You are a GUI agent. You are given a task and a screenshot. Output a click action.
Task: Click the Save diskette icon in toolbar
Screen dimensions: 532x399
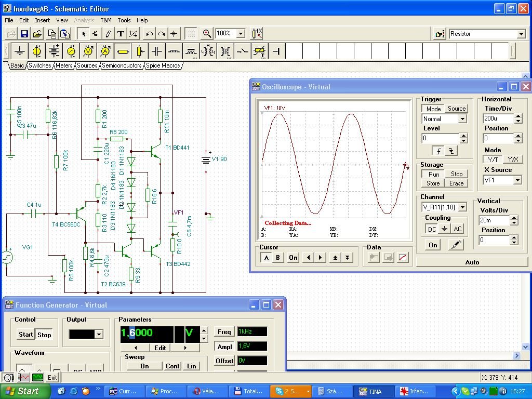pos(24,34)
